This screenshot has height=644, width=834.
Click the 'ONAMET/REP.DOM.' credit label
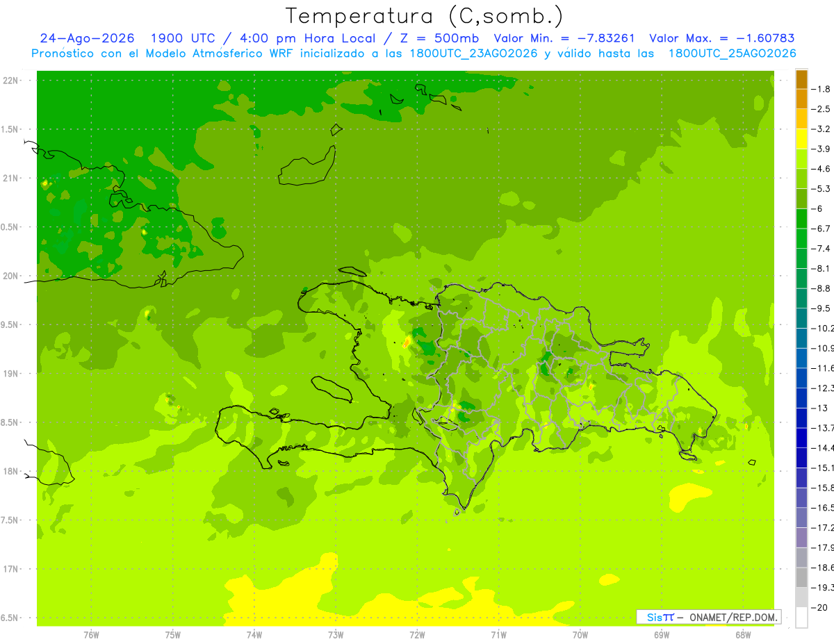[x=733, y=617]
